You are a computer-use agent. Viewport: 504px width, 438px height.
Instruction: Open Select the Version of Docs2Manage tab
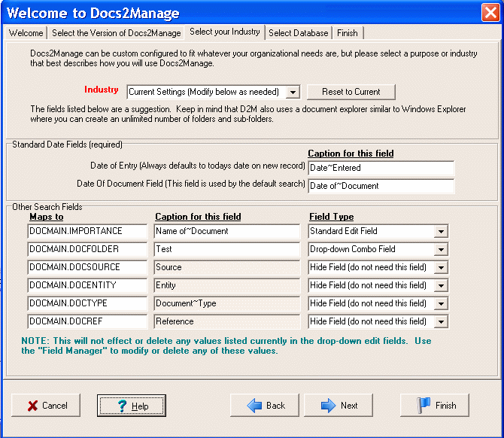(116, 33)
